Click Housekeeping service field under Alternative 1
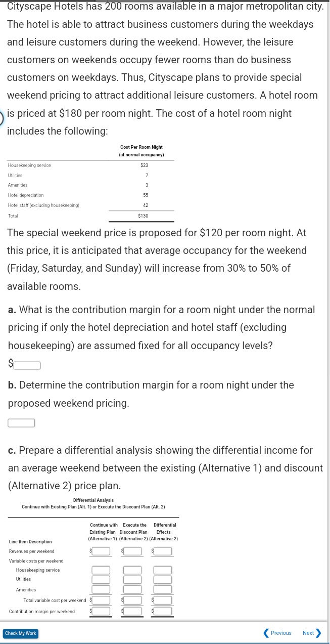Screen dimensions: 330x644 click(101, 571)
